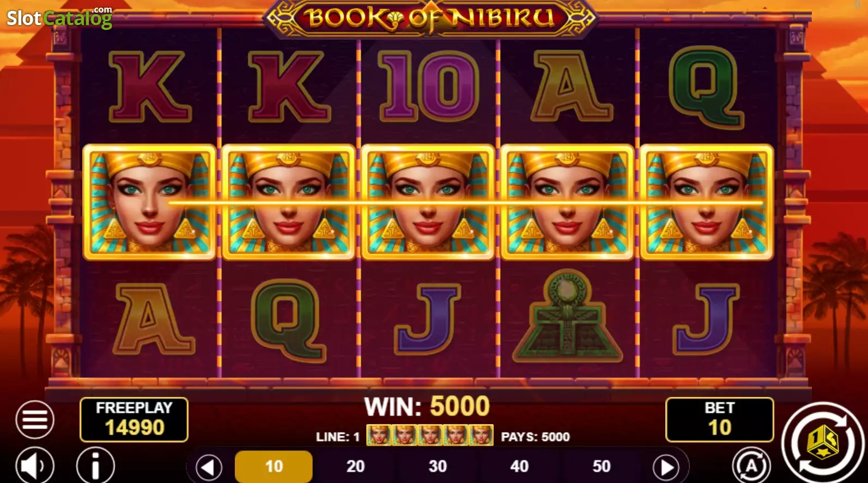
Task: Choose the 40 bet option
Action: 519,466
